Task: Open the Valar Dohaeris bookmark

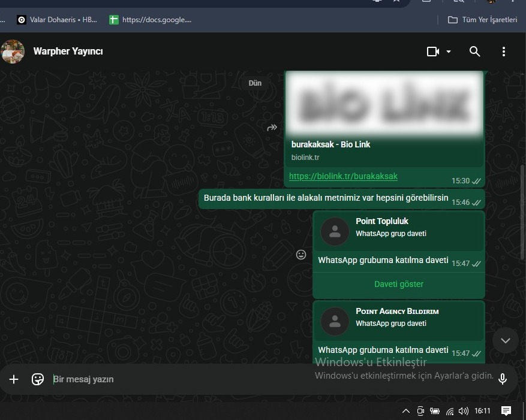Action: point(57,20)
